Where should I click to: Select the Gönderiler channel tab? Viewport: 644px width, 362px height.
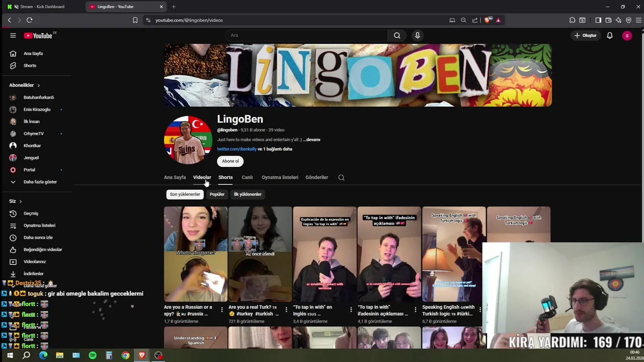point(316,177)
